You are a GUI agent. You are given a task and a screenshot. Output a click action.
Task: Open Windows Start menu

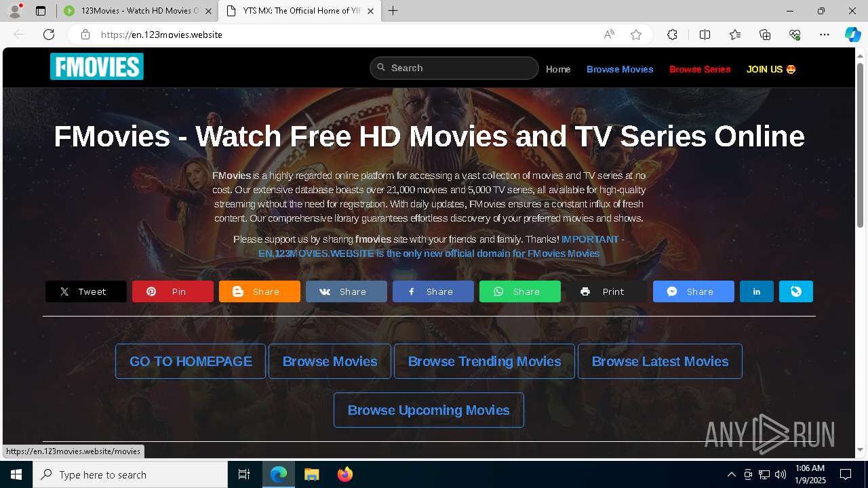(16, 474)
